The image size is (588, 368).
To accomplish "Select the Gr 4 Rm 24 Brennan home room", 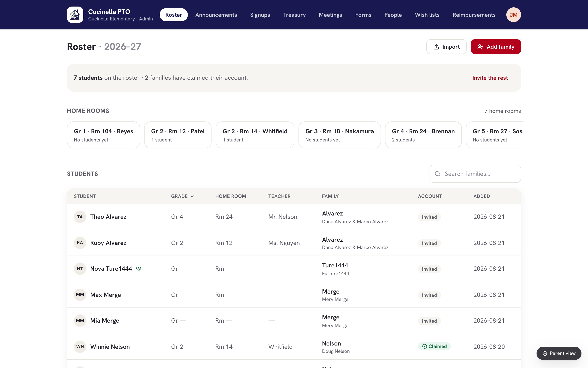I will [x=423, y=135].
